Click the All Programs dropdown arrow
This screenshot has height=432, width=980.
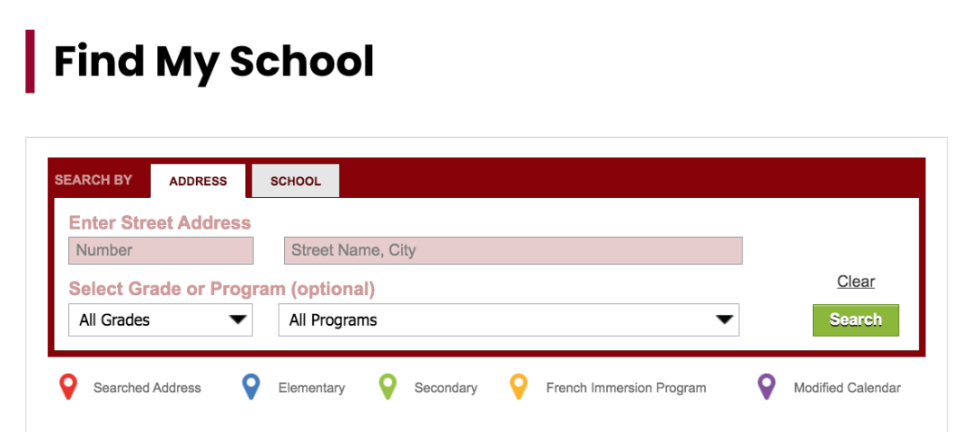[724, 320]
